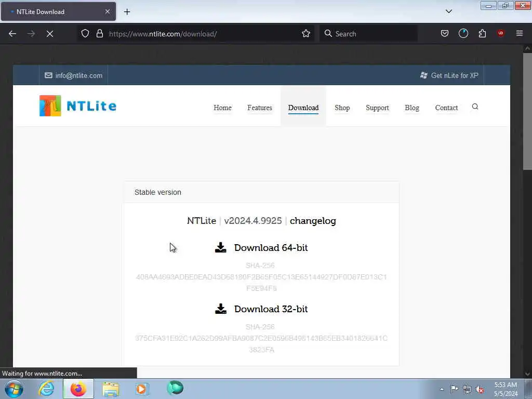Open a new tab with the plus button
The height and width of the screenshot is (399, 532).
tap(127, 12)
